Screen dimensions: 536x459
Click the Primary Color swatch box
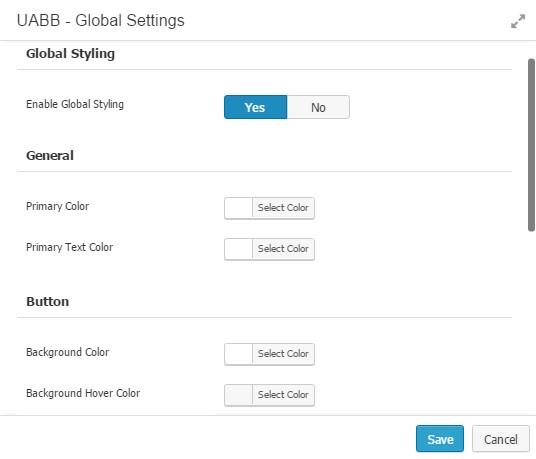239,208
